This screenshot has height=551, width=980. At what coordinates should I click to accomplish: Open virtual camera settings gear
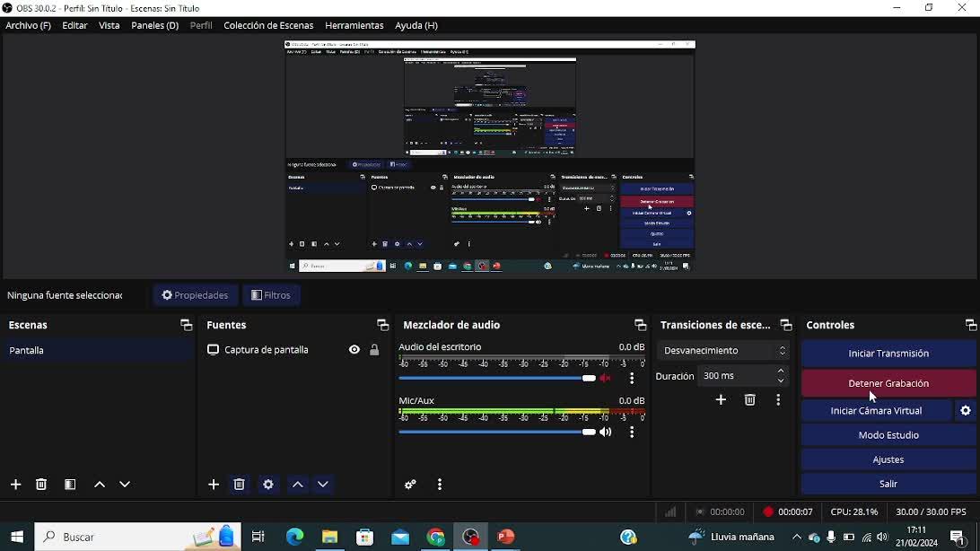click(966, 410)
